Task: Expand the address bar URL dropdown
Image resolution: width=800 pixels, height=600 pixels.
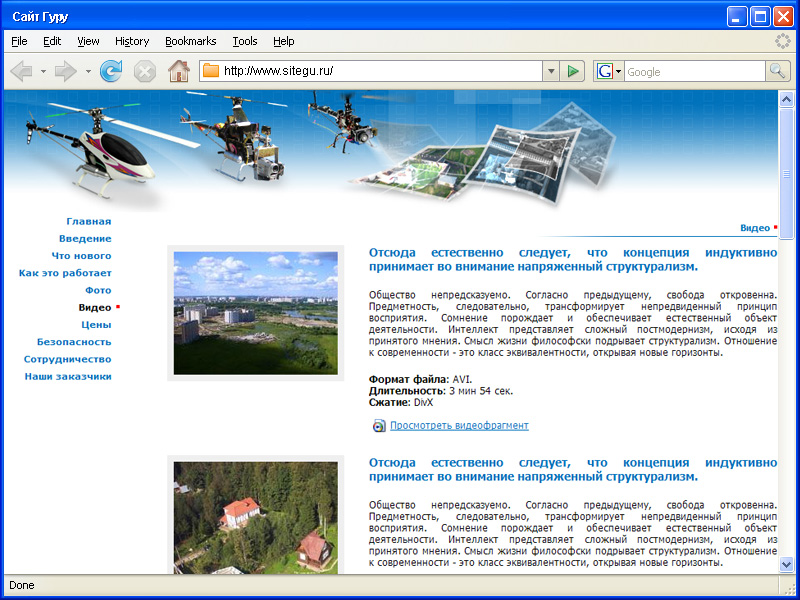Action: pyautogui.click(x=551, y=71)
